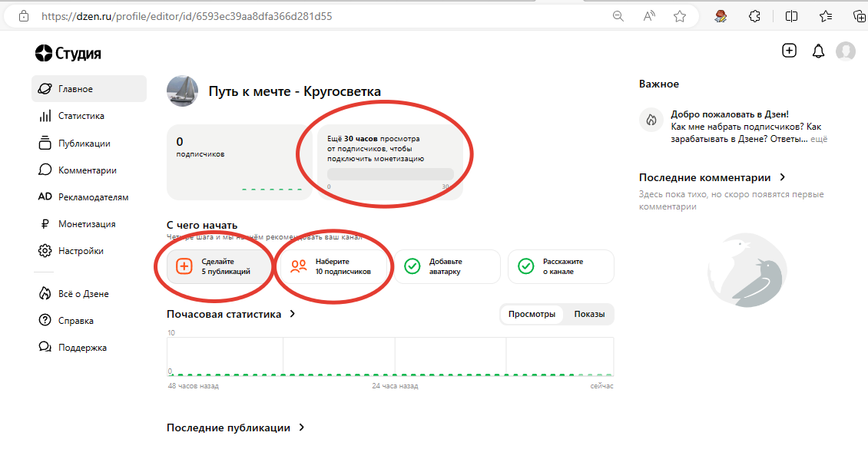Click the Комментарии speech bubble icon

(x=45, y=170)
